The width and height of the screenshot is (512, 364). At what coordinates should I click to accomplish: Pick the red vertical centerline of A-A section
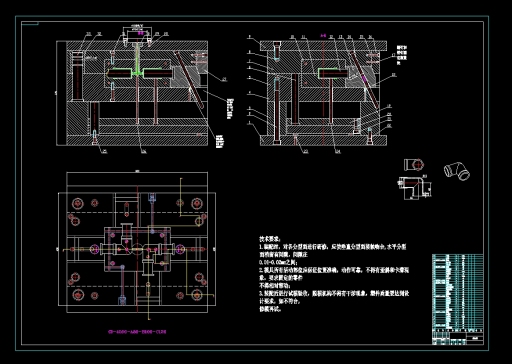(323, 92)
